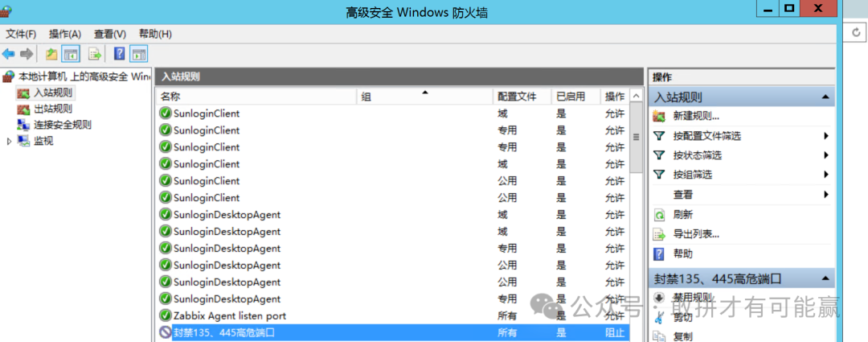Open the 按状态筛选 submenu
Image resolution: width=868 pixels, height=342 pixels.
pyautogui.click(x=697, y=155)
